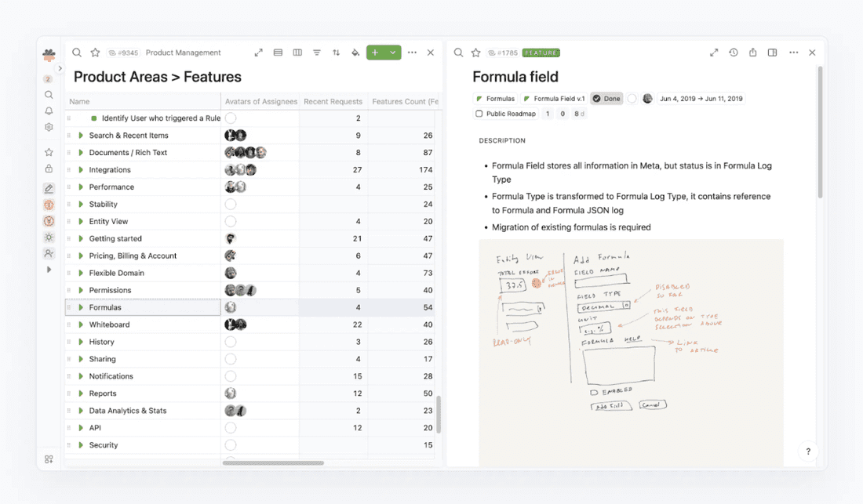Open the more options menu on Formula field panel
Viewport: 863px width, 504px height.
tap(794, 52)
